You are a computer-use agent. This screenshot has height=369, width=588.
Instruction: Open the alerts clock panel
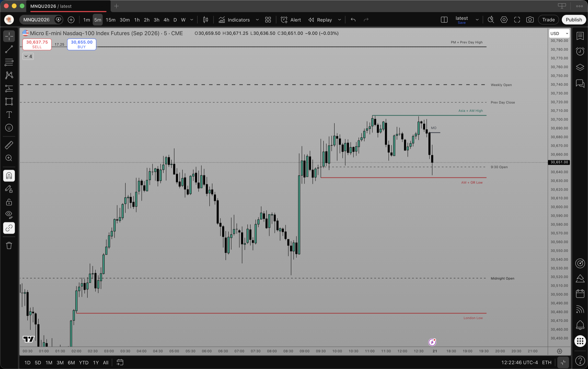pos(580,51)
